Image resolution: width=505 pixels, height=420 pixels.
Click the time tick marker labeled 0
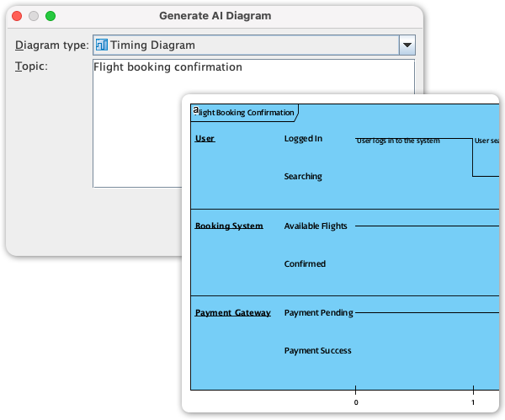pyautogui.click(x=356, y=402)
